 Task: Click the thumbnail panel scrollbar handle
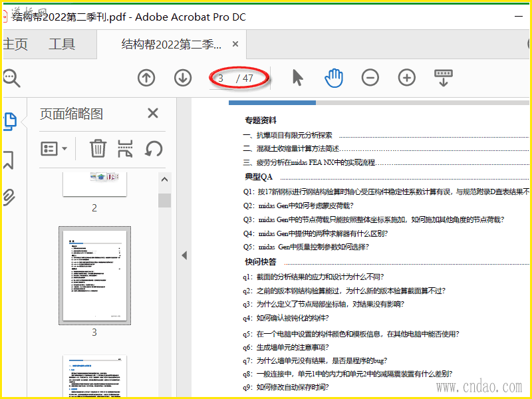click(164, 200)
